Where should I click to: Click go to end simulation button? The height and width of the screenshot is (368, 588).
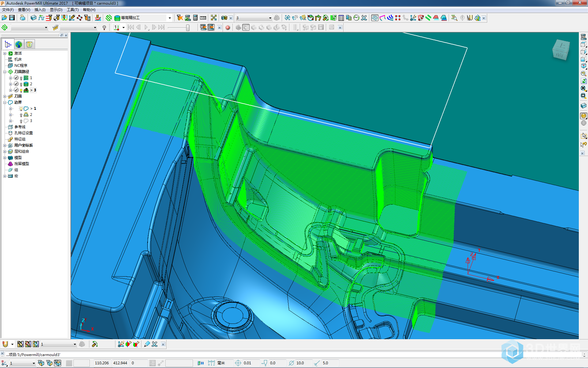(161, 28)
